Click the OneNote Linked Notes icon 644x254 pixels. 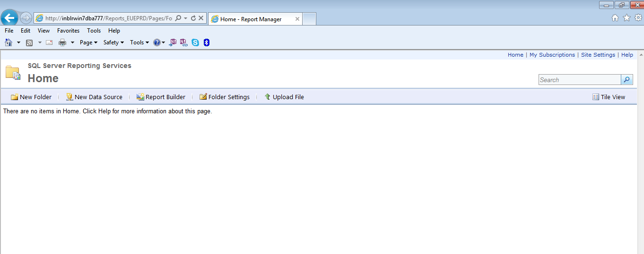click(183, 42)
